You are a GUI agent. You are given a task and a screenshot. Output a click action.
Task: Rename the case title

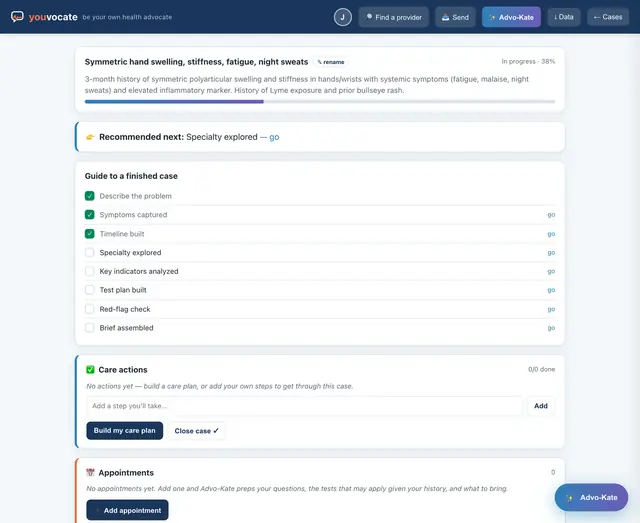click(x=331, y=62)
